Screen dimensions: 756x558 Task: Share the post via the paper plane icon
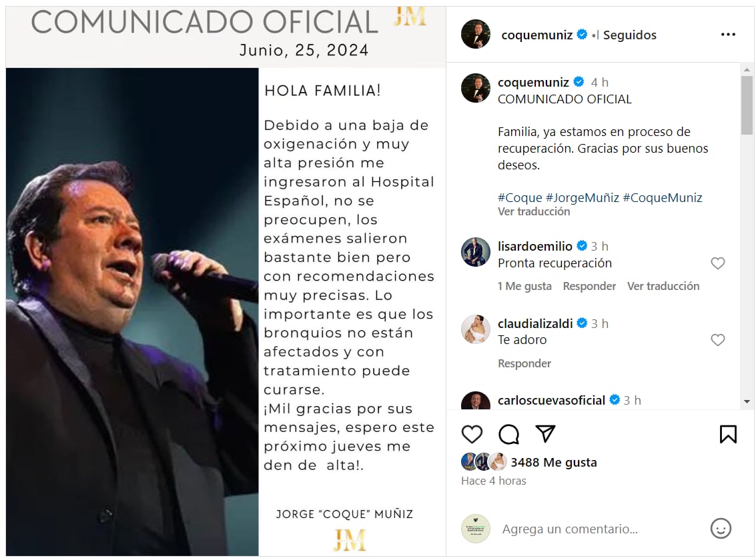pos(545,434)
